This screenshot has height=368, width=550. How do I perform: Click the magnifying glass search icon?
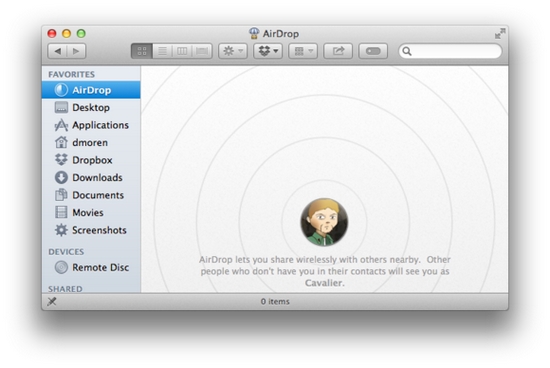tap(407, 51)
